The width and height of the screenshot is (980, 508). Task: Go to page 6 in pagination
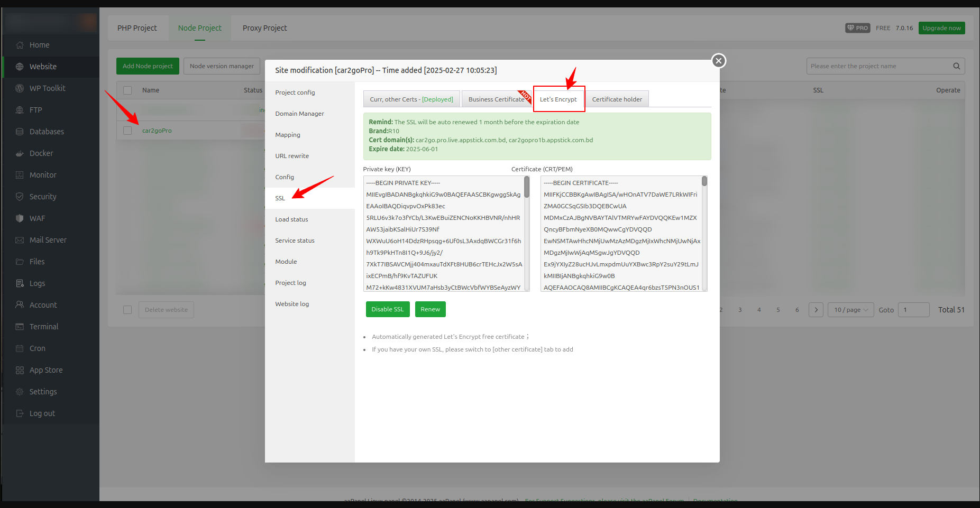tap(797, 310)
